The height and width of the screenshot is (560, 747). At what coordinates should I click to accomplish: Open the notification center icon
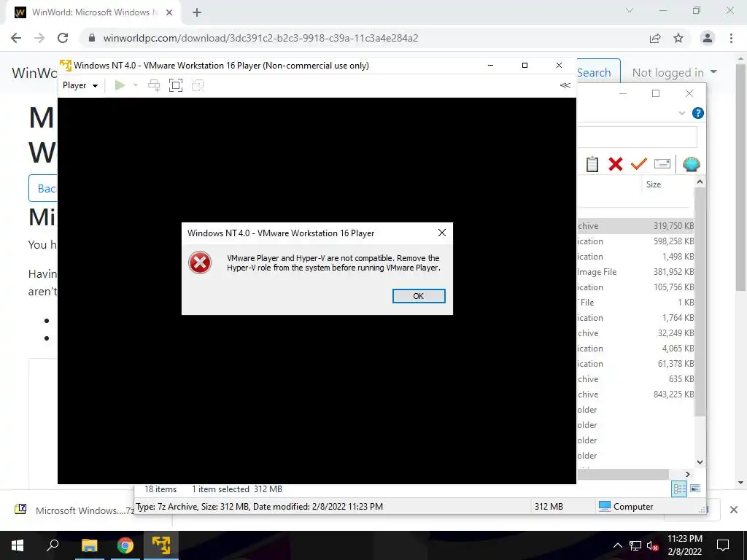[723, 545]
